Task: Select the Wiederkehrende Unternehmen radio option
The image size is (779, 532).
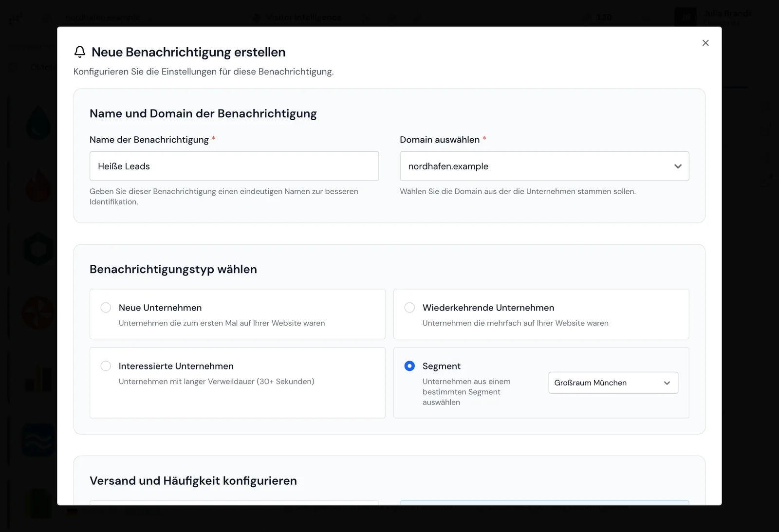Action: 410,308
